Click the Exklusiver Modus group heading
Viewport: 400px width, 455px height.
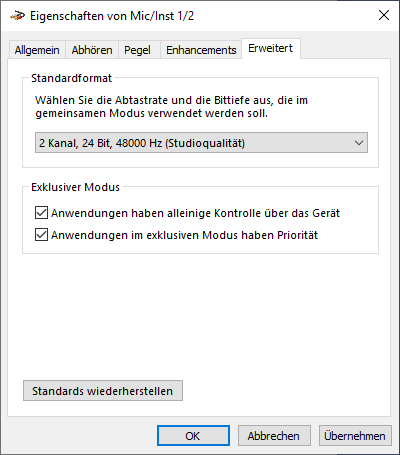coord(75,187)
